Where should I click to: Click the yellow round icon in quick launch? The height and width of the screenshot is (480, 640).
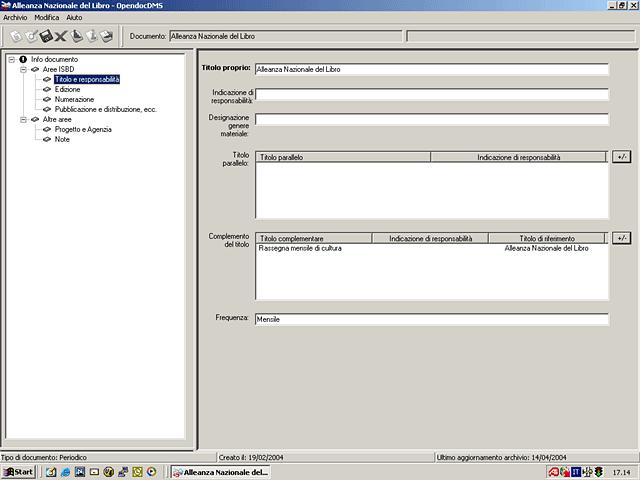(108, 472)
